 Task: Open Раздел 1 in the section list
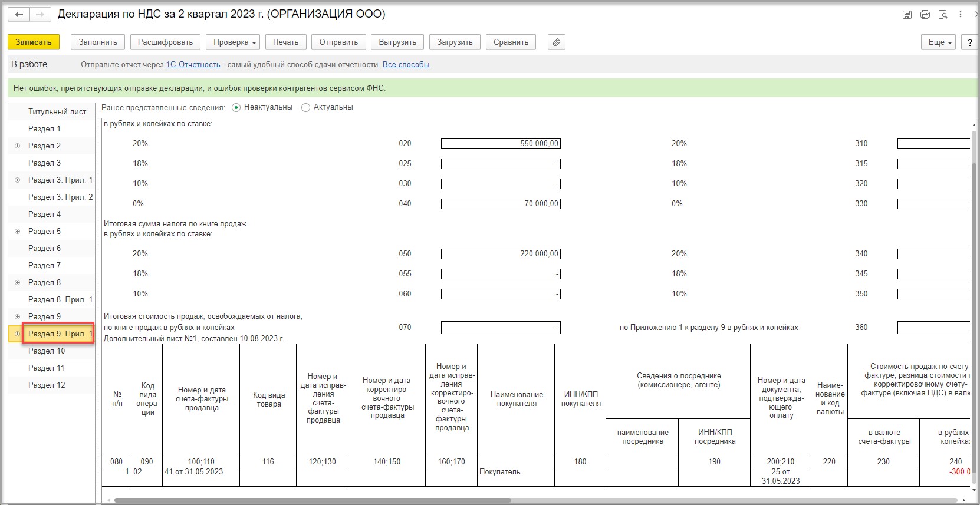click(x=44, y=128)
